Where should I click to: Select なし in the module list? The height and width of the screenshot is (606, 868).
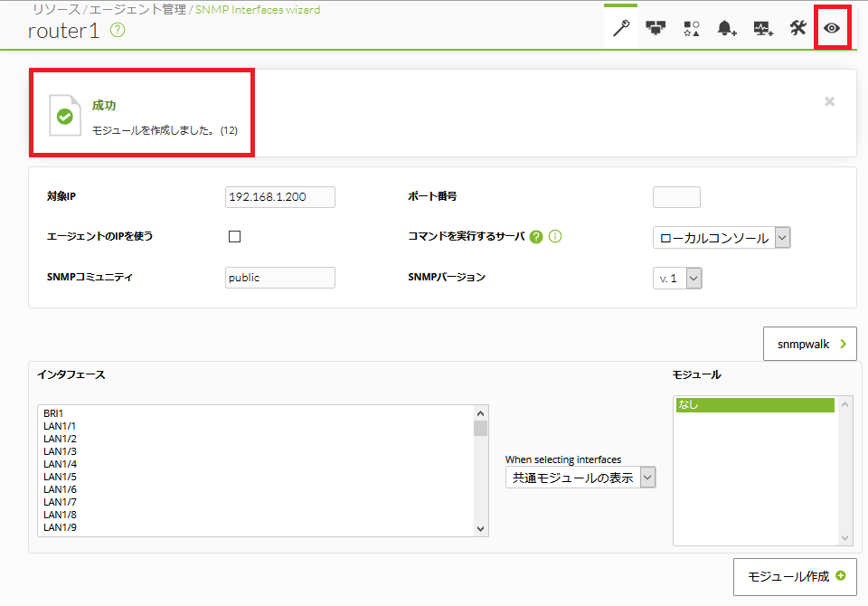[755, 405]
